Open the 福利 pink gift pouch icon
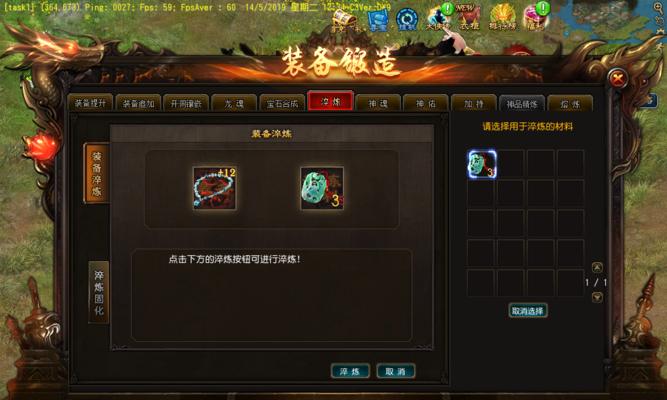Viewport: 667px width, 400px height. [x=535, y=18]
